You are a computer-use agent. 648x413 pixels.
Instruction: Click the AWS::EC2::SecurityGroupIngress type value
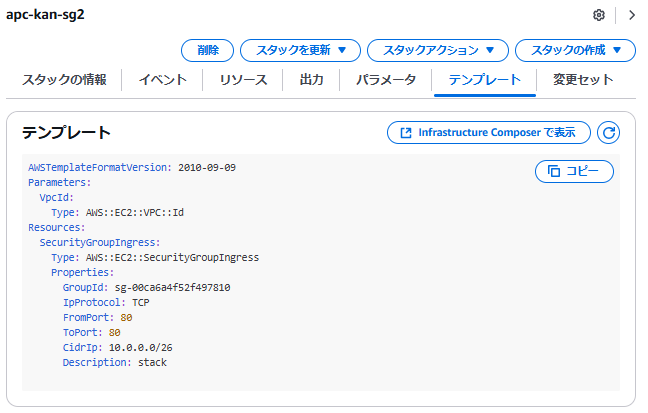coord(172,258)
